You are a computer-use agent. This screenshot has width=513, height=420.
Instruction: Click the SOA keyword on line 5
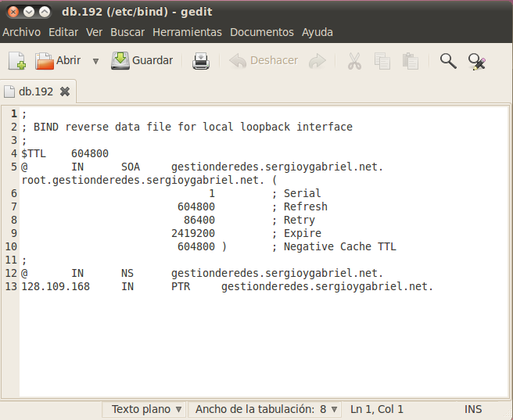click(x=131, y=167)
